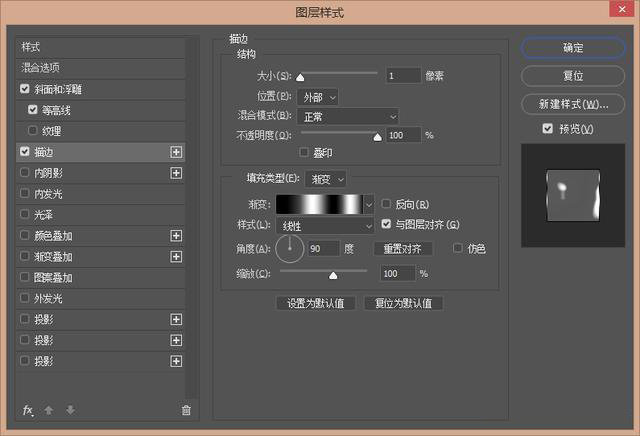Viewport: 640px width, 436px height.
Task: Enable the 光泽 checkbox
Action: [24, 214]
